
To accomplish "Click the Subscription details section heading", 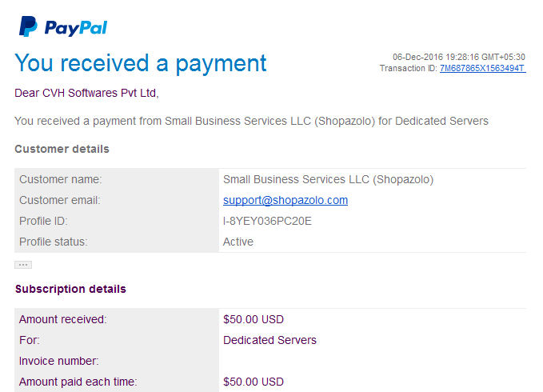I will tap(70, 289).
